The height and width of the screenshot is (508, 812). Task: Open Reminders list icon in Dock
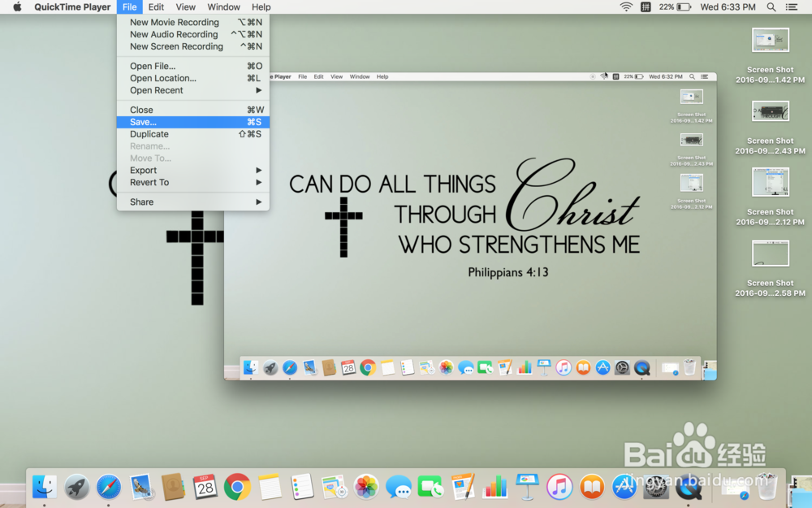[301, 487]
